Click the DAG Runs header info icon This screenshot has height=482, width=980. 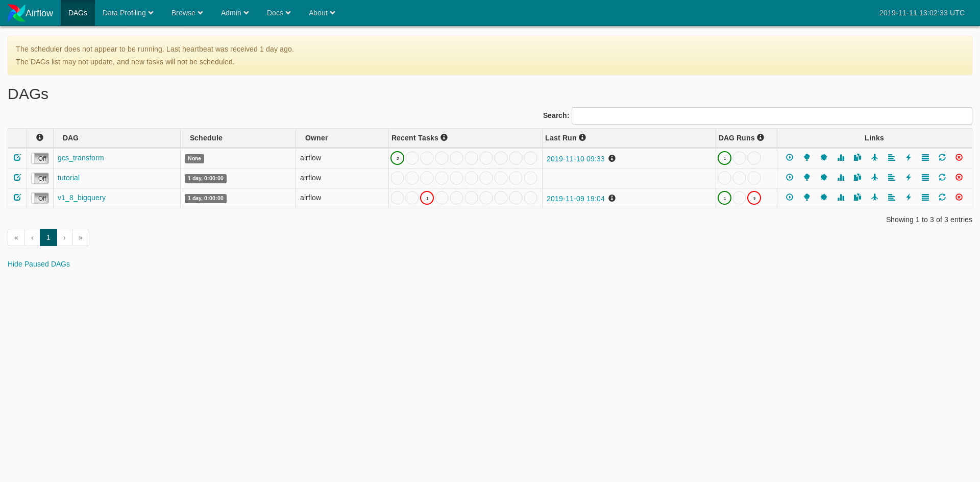point(761,138)
